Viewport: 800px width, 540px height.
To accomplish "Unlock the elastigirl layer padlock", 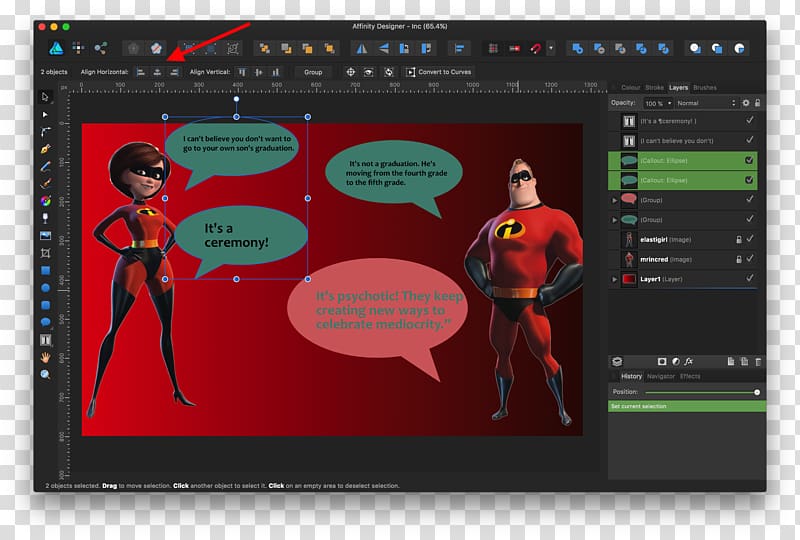I will click(738, 239).
